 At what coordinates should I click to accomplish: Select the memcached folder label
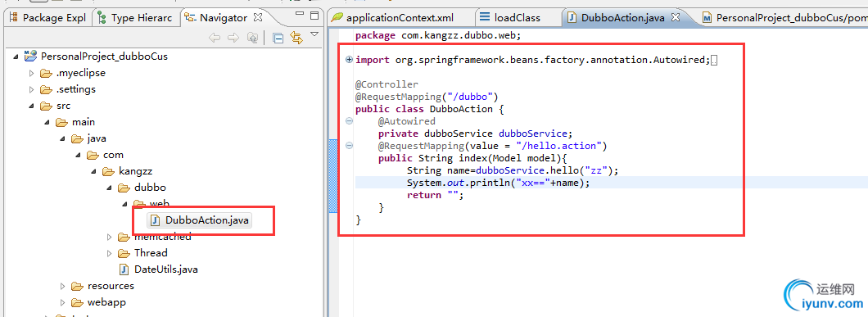[163, 237]
